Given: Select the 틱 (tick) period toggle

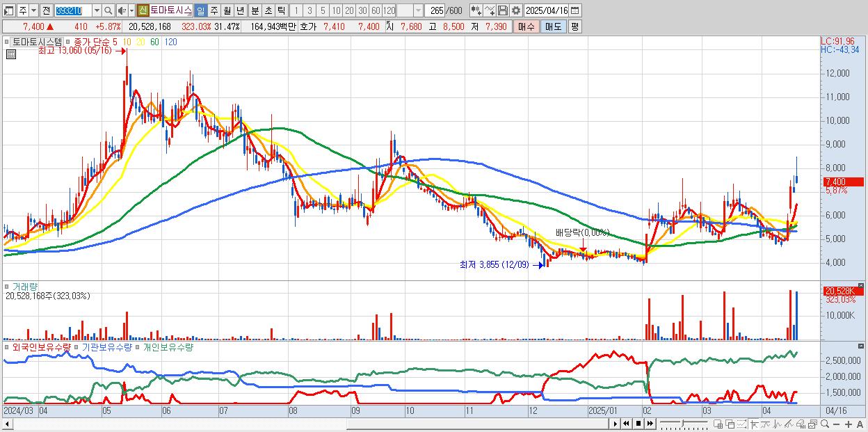Looking at the screenshot, I should (x=281, y=10).
